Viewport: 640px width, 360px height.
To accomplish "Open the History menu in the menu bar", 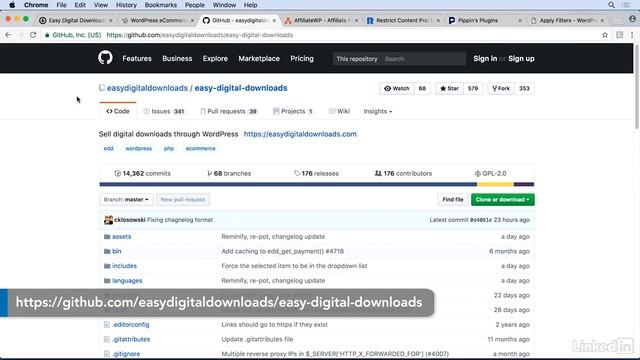I will (126, 5).
